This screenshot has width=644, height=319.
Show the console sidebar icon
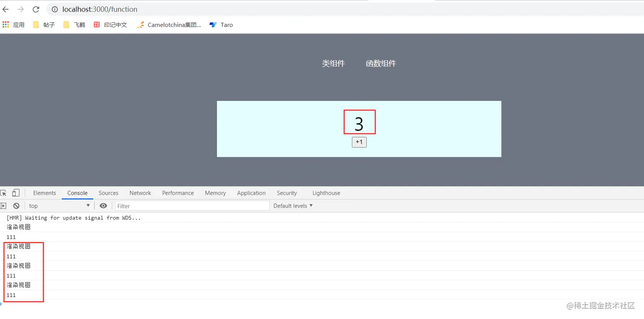(x=3, y=206)
